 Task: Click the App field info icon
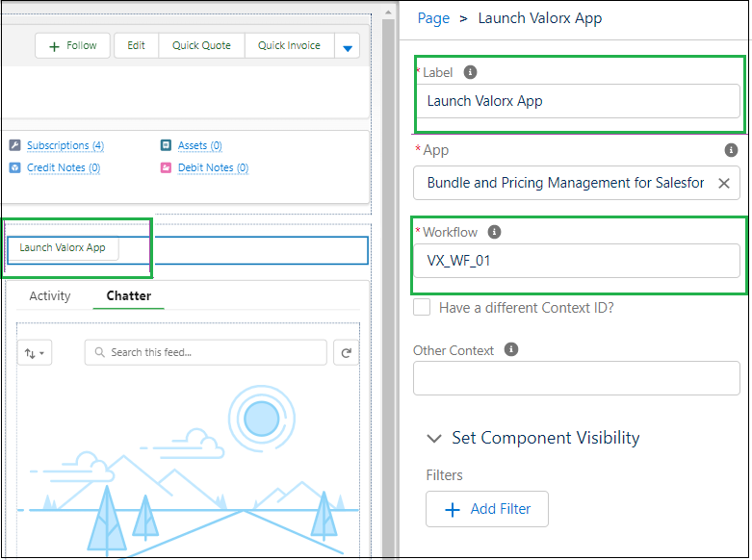click(731, 150)
